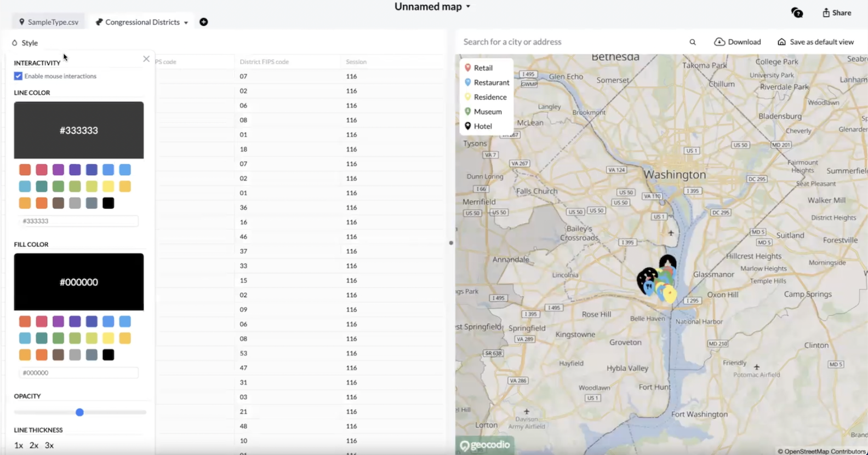Click the search magnifier icon
This screenshot has width=868, height=455.
(693, 42)
